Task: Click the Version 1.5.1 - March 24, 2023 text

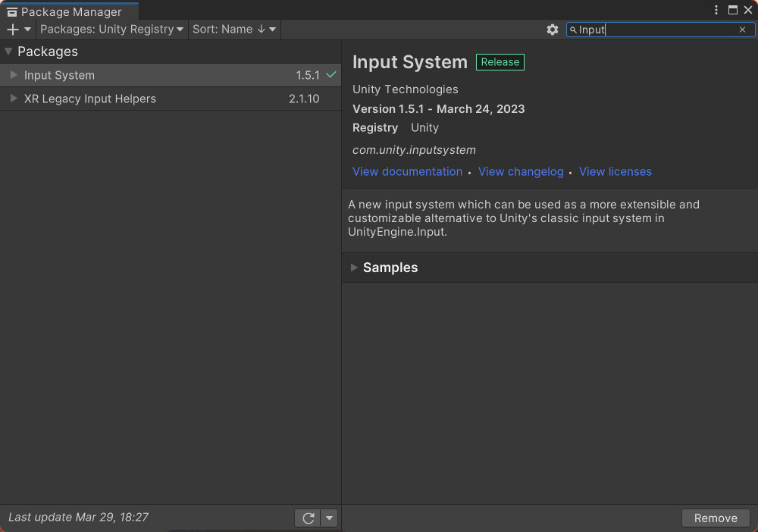Action: [438, 109]
